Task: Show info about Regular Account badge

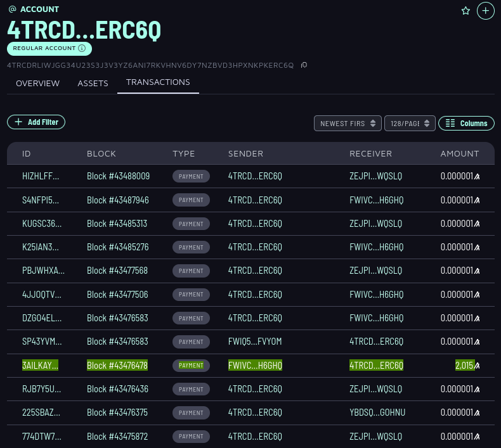Action: click(x=82, y=48)
